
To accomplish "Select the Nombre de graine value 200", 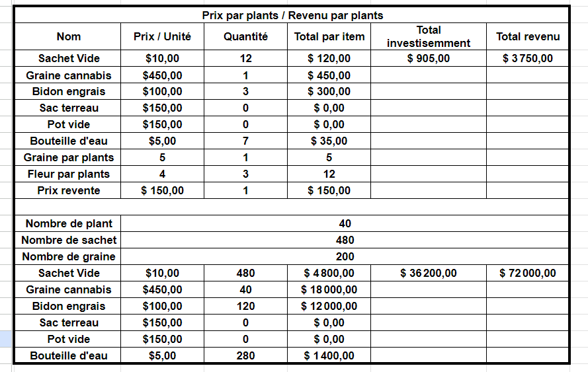I will tap(345, 257).
